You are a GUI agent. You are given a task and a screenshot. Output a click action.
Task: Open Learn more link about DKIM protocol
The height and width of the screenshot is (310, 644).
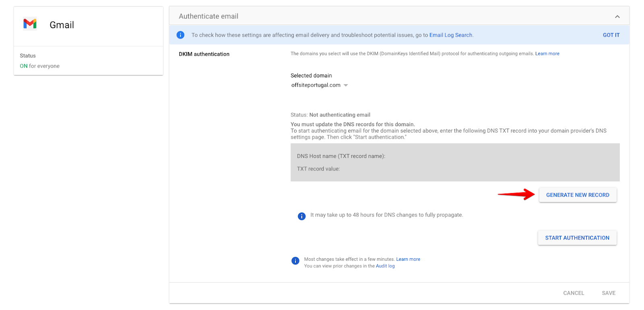click(x=547, y=54)
